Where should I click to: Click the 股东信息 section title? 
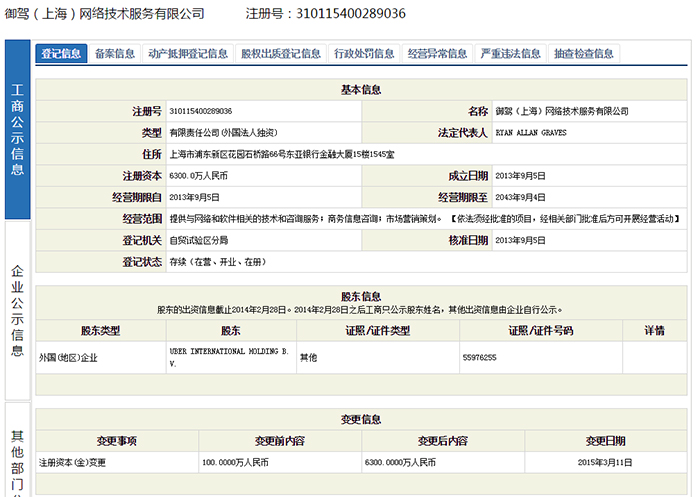pos(361,297)
